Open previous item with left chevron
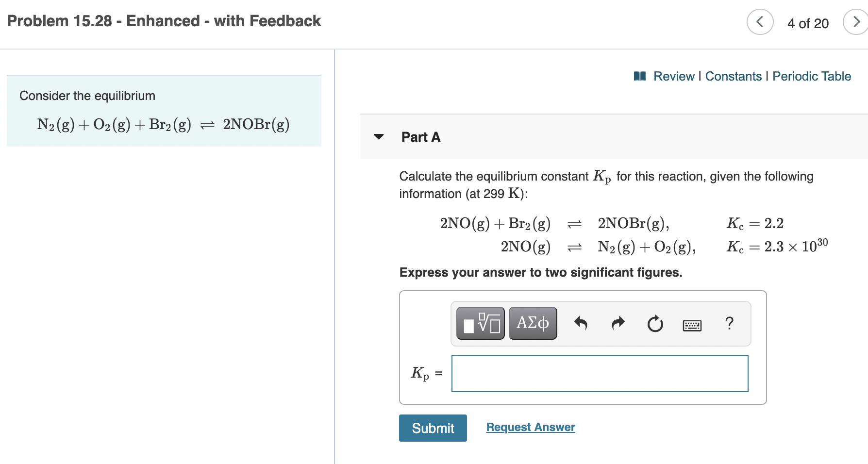This screenshot has height=464, width=868. (x=760, y=22)
